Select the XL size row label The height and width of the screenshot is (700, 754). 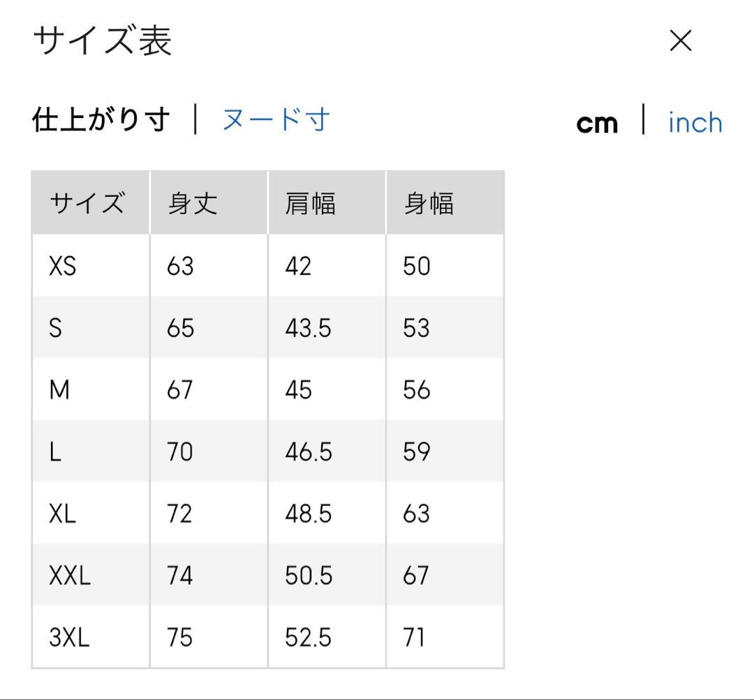62,514
